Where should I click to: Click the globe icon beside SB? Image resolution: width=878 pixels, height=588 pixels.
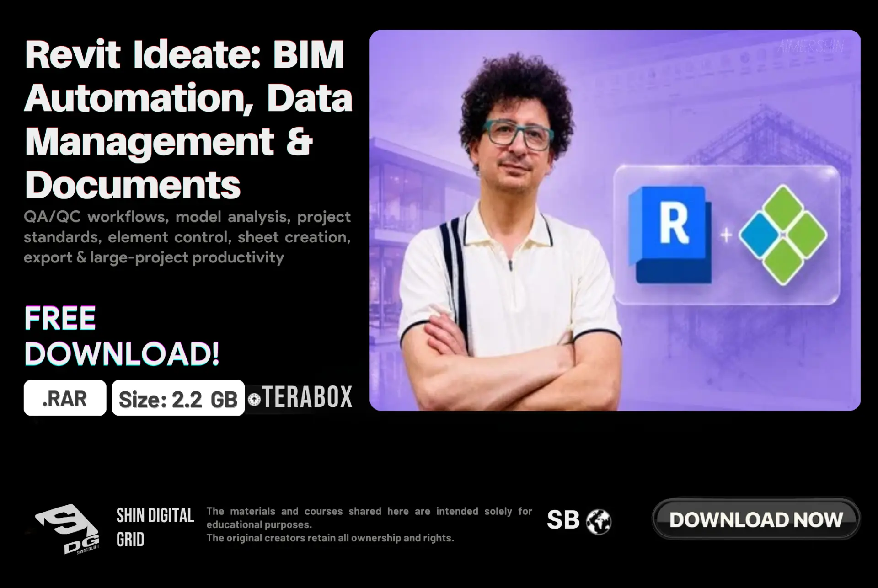(599, 522)
